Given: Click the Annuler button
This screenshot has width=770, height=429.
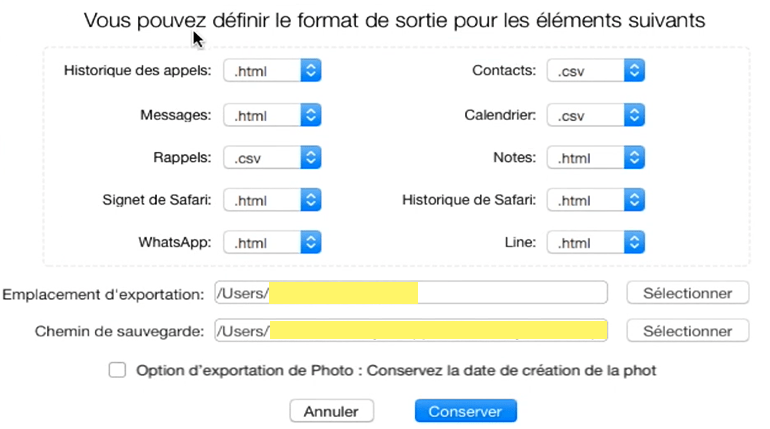Looking at the screenshot, I should pyautogui.click(x=331, y=411).
